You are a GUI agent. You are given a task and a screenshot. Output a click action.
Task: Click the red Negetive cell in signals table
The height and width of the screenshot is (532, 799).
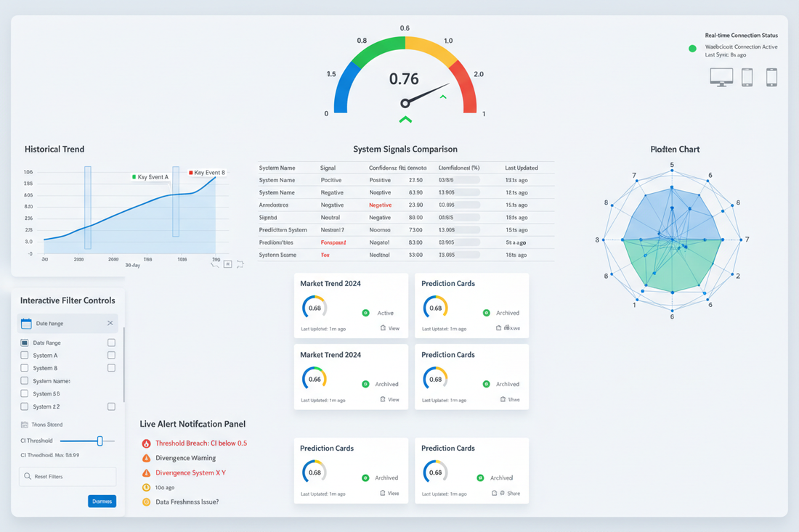[x=380, y=205]
